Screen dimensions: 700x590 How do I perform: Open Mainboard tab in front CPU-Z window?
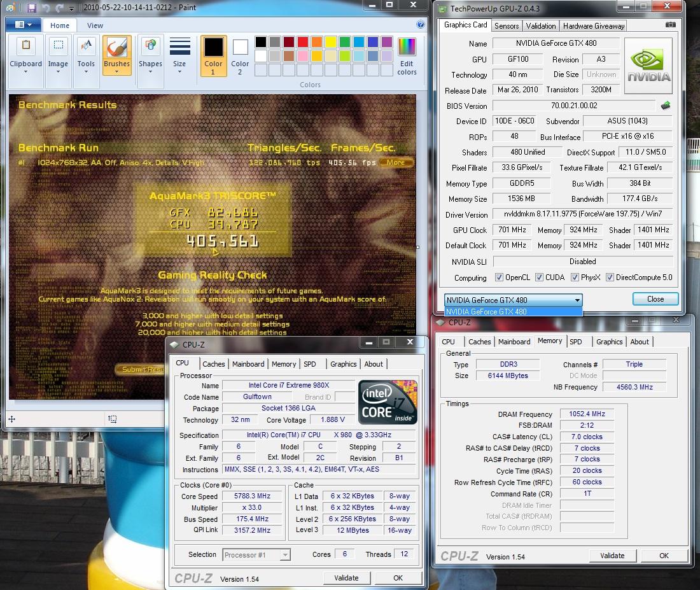pyautogui.click(x=248, y=364)
